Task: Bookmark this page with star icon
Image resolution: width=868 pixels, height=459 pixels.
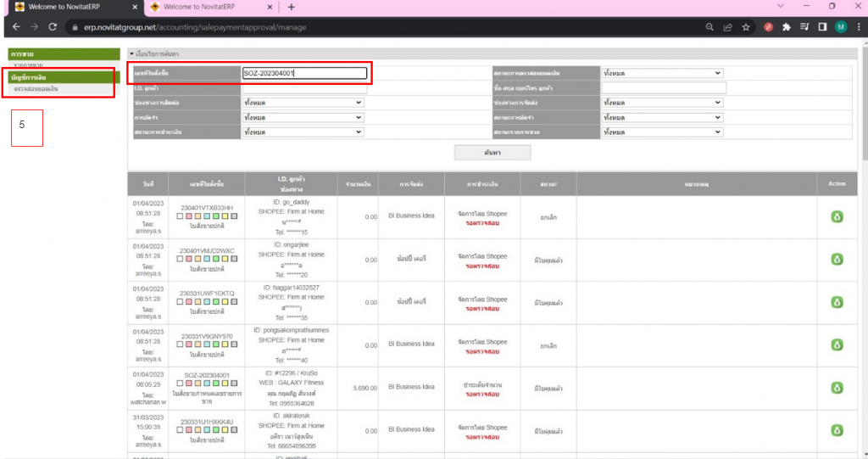Action: pos(746,27)
